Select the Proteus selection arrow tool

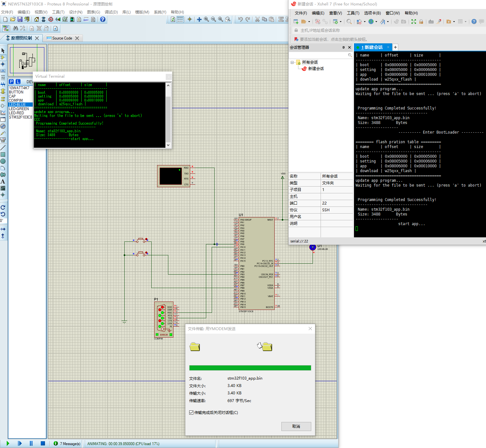tap(3, 51)
